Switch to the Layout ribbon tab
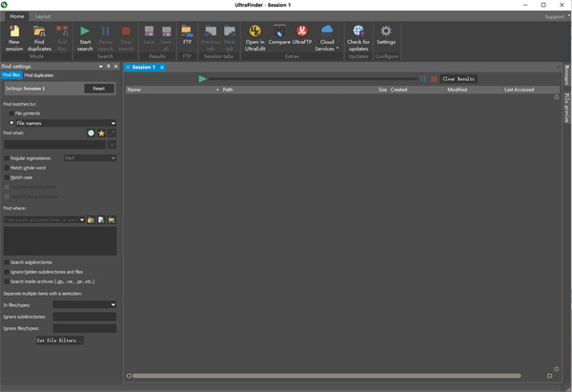The image size is (572, 392). [44, 16]
